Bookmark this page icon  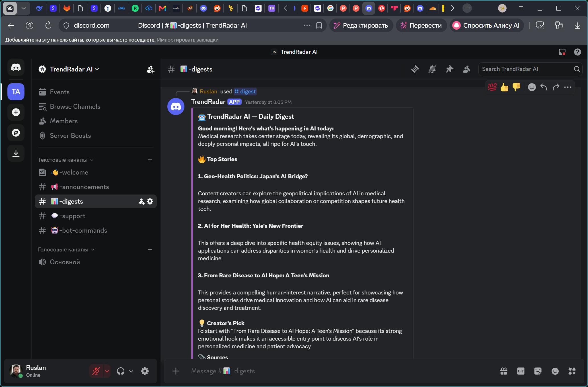pyautogui.click(x=319, y=25)
